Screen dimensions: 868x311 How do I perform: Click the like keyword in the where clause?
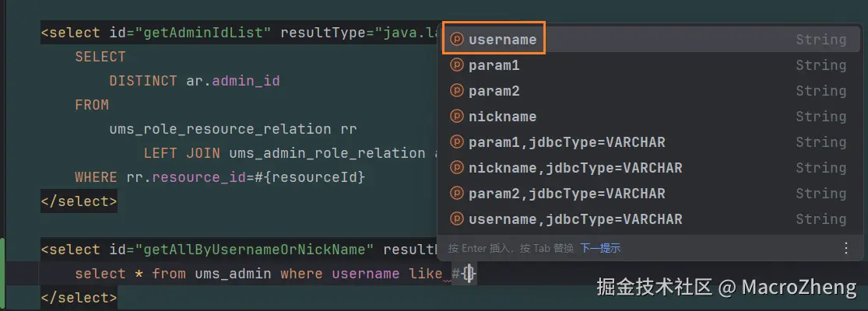pos(425,274)
